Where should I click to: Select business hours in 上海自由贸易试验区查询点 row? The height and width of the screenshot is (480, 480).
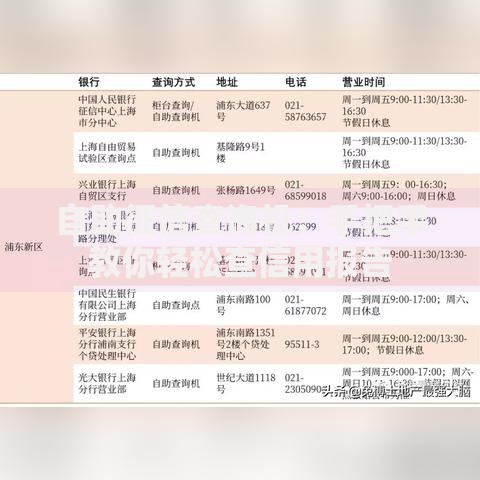(x=404, y=153)
